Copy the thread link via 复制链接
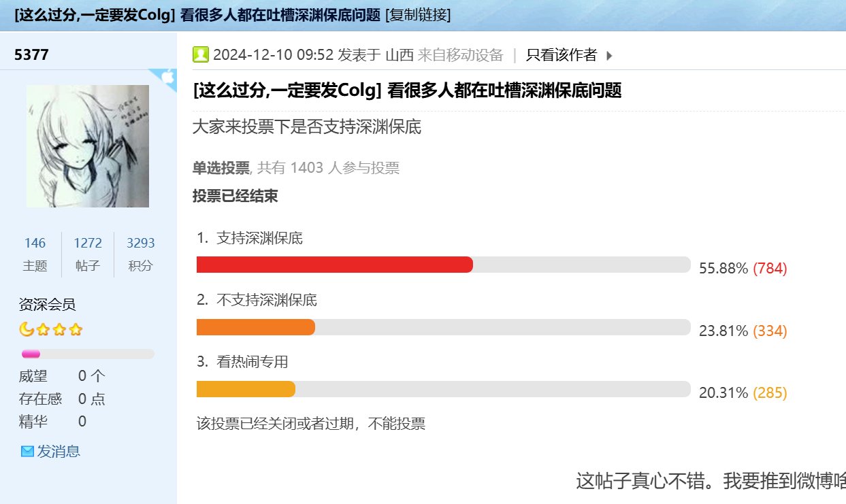 [418, 15]
